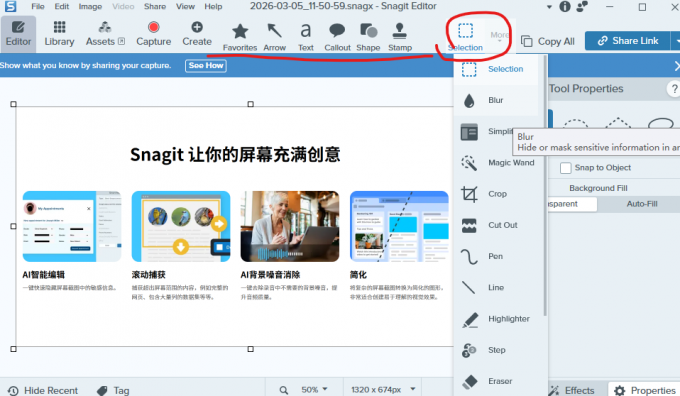Click the 简化 thumbnail image

tap(399, 226)
